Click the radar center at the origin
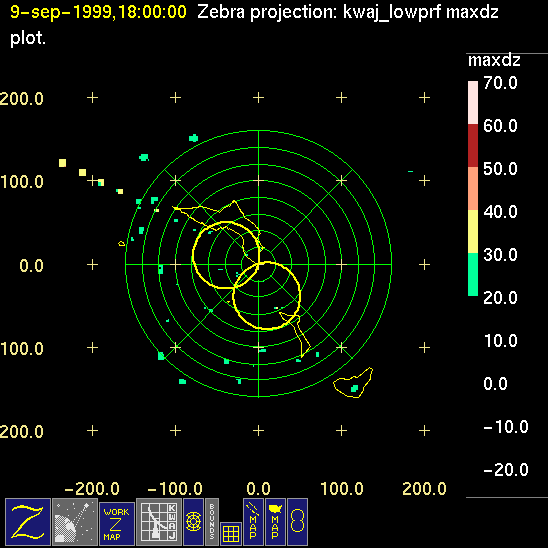 [259, 265]
